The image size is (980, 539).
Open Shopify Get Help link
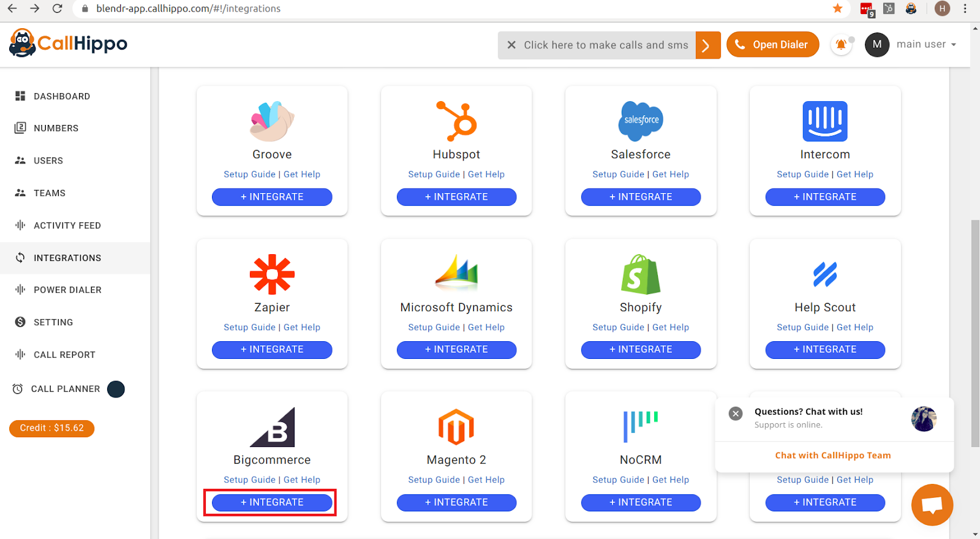[x=671, y=327]
